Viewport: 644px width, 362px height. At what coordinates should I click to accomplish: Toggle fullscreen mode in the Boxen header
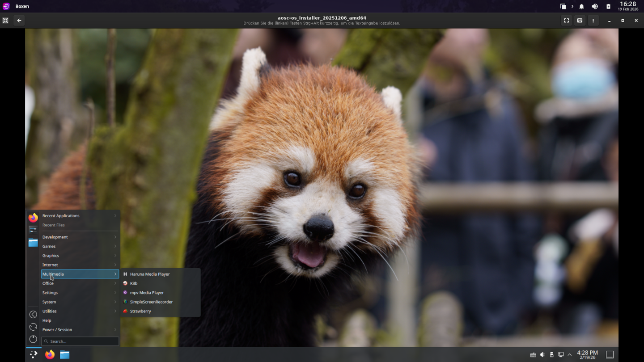pos(566,21)
